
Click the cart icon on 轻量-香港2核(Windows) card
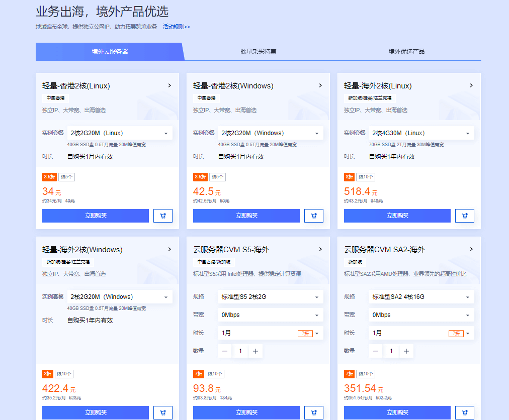pos(313,216)
